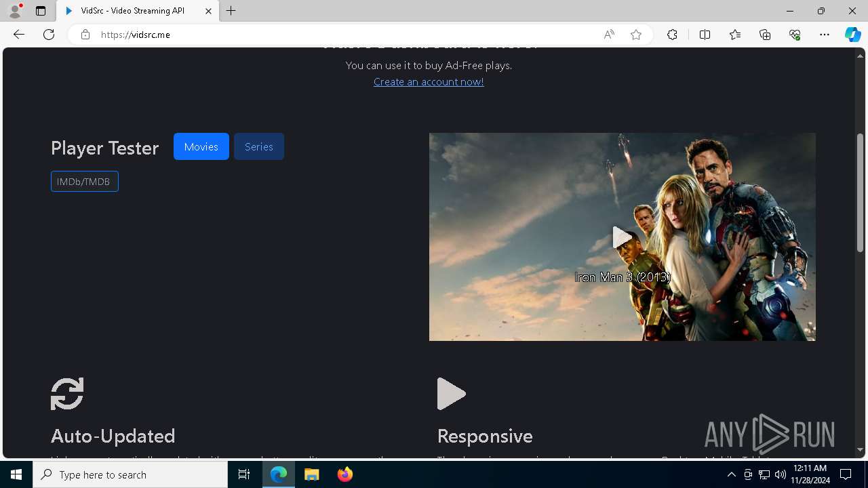
Task: Go back to the previous page
Action: 18,35
